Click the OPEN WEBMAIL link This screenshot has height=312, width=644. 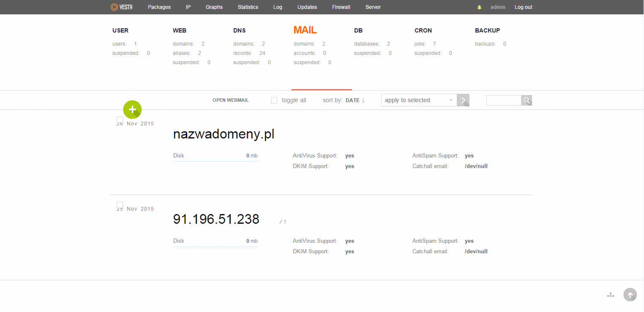231,100
